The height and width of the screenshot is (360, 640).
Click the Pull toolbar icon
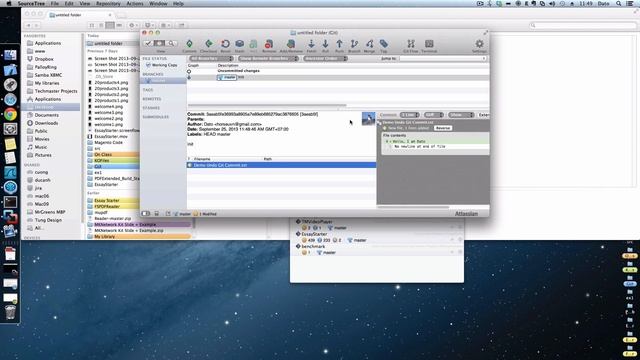coord(325,45)
